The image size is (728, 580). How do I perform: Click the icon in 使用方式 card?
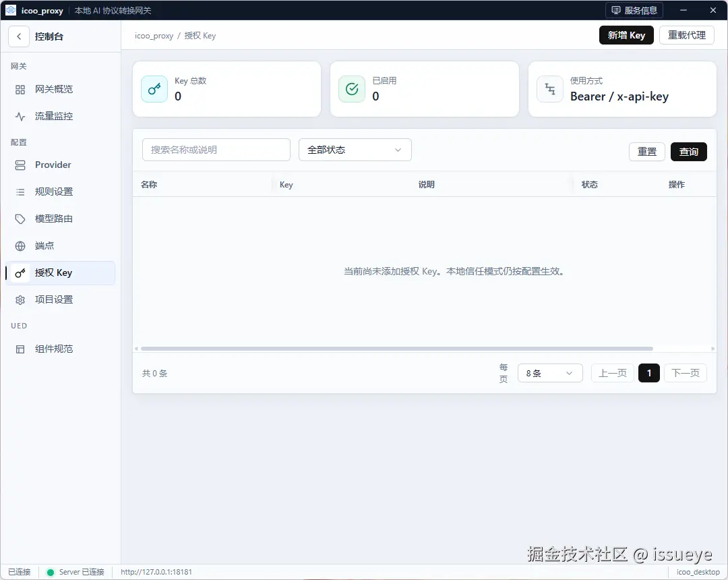pos(550,89)
